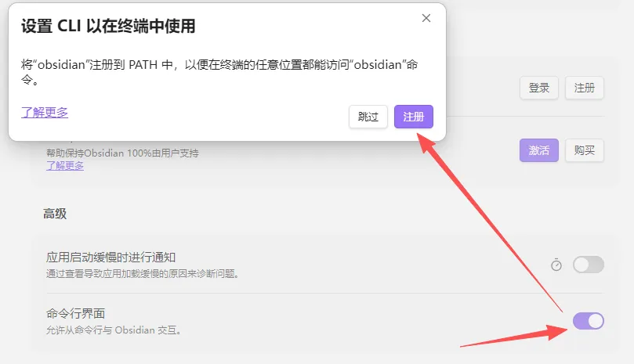
Task: Click the PATH description text in CLI dialog
Action: 219,72
